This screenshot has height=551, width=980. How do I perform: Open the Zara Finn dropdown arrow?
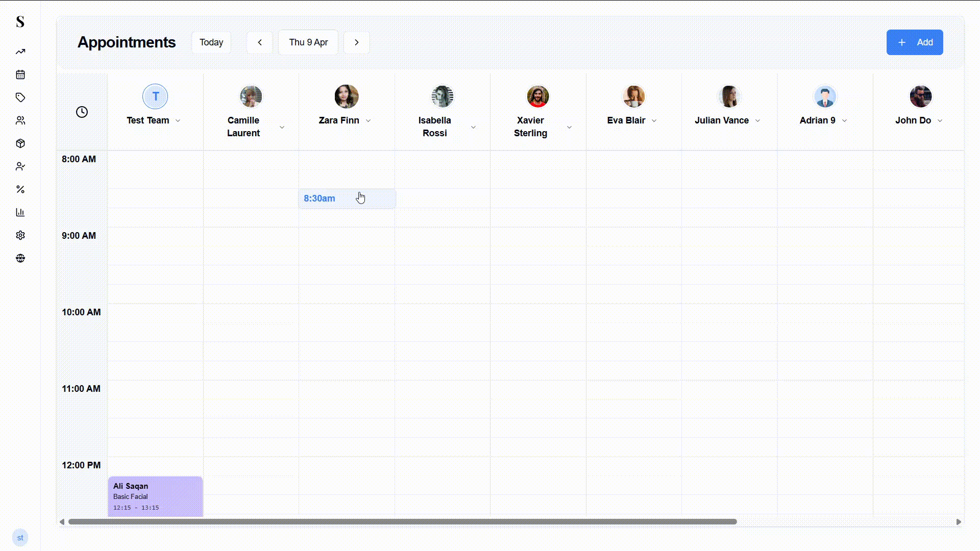(369, 121)
